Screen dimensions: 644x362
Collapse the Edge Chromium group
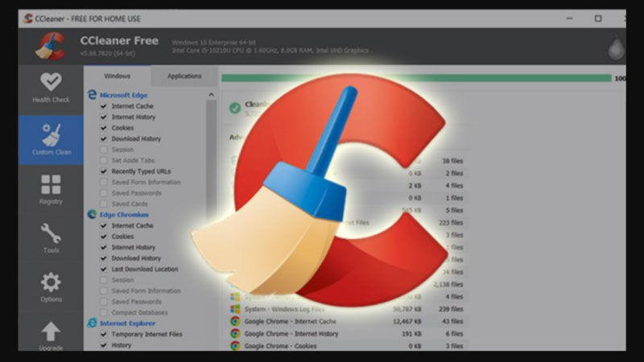coord(124,214)
